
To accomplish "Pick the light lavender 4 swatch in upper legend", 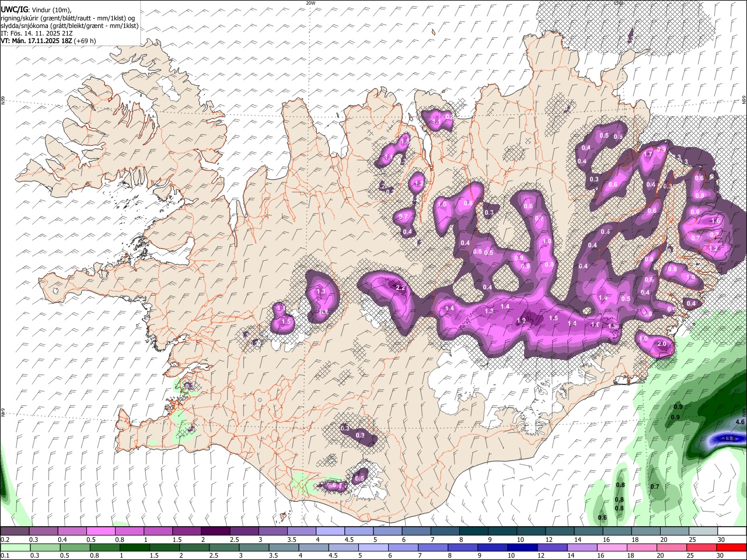I will (x=330, y=531).
